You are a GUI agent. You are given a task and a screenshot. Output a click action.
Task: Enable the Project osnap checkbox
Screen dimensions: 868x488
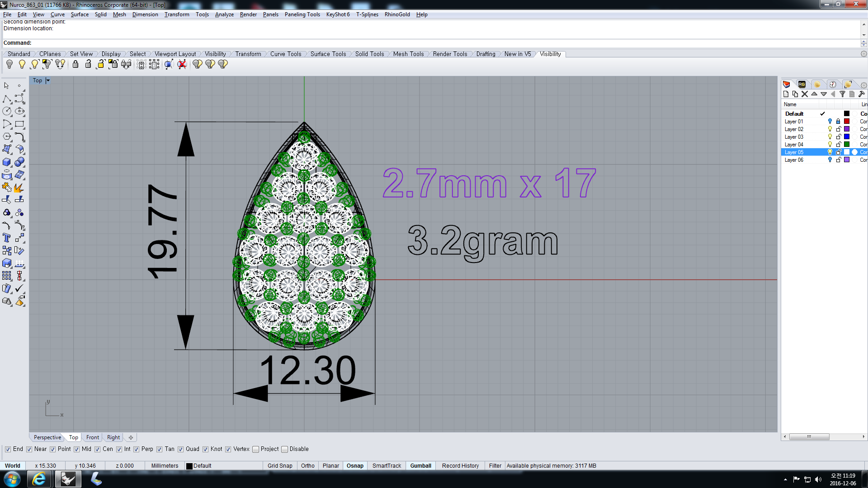click(x=255, y=449)
